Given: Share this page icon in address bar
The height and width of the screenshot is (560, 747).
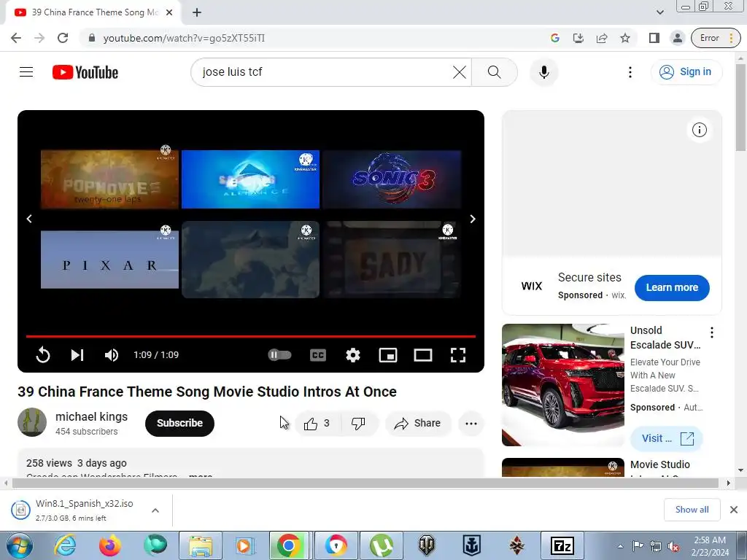Looking at the screenshot, I should 602,38.
